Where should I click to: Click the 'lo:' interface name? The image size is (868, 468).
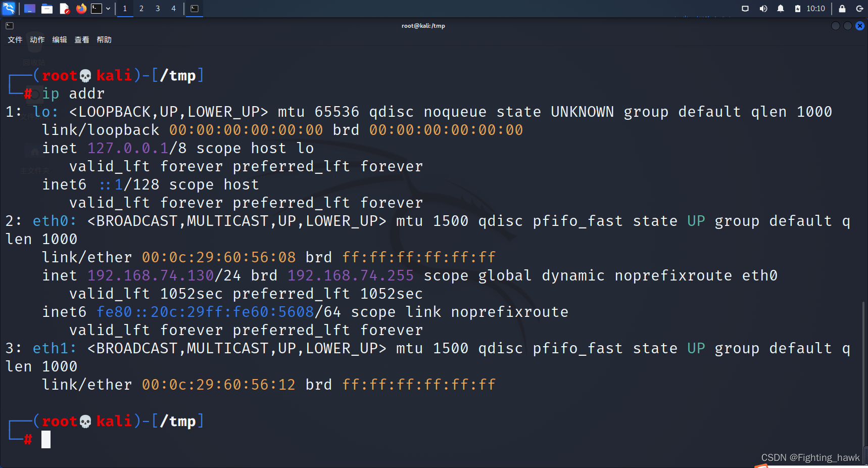coord(45,112)
